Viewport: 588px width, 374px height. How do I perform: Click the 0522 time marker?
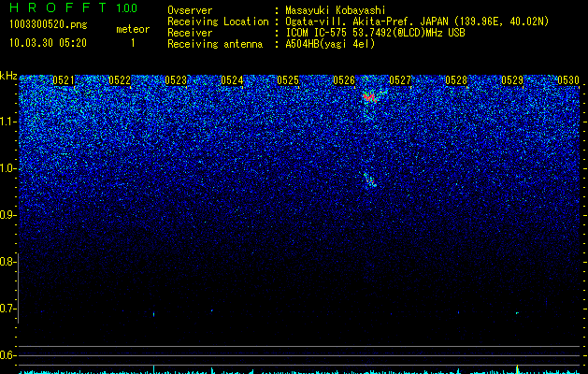tap(120, 80)
